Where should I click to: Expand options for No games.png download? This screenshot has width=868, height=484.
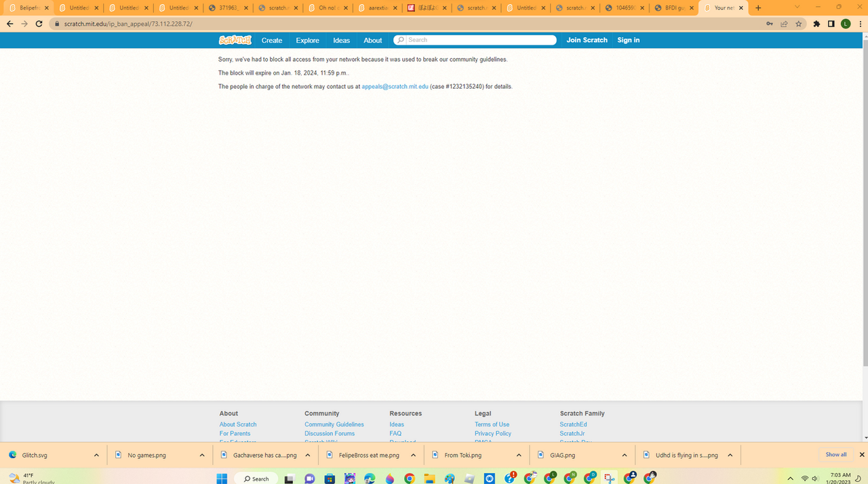(x=202, y=456)
